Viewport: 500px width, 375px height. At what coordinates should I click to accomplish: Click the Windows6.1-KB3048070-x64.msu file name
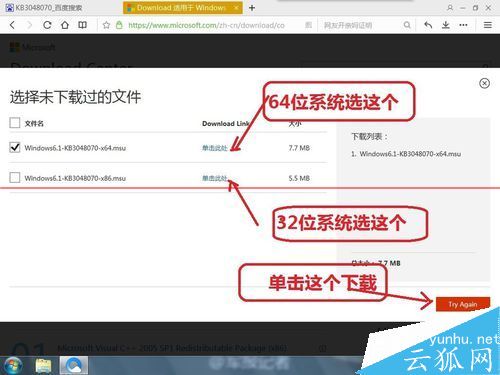pos(75,148)
